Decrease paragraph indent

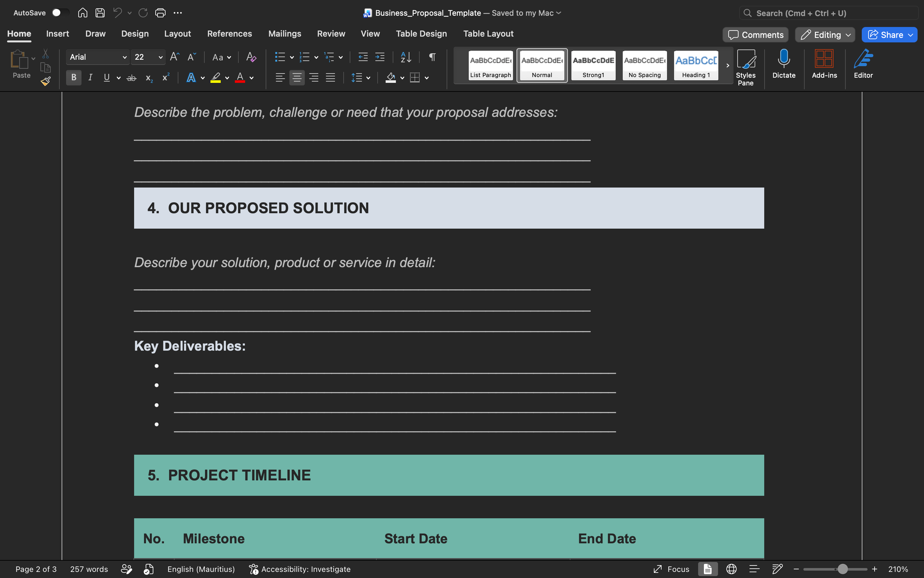point(363,57)
